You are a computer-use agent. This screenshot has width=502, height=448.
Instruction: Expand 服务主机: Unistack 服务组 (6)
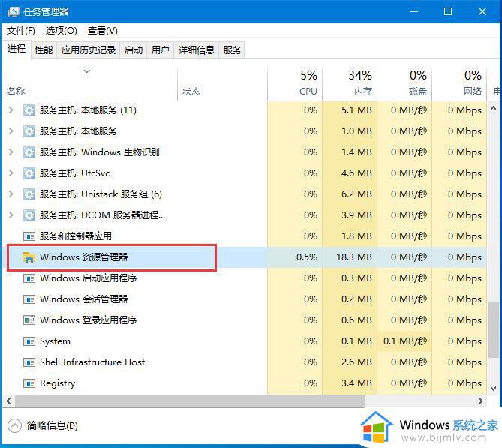pyautogui.click(x=11, y=194)
